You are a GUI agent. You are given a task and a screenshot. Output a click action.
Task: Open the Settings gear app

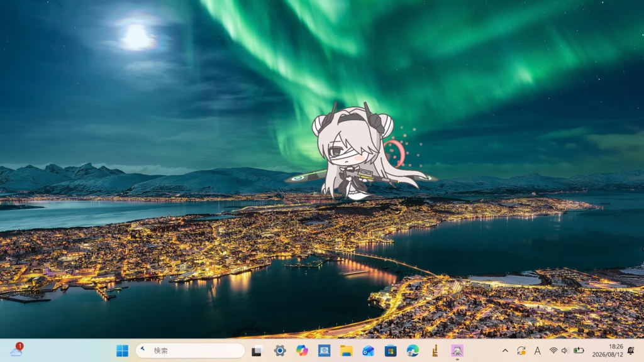(280, 351)
